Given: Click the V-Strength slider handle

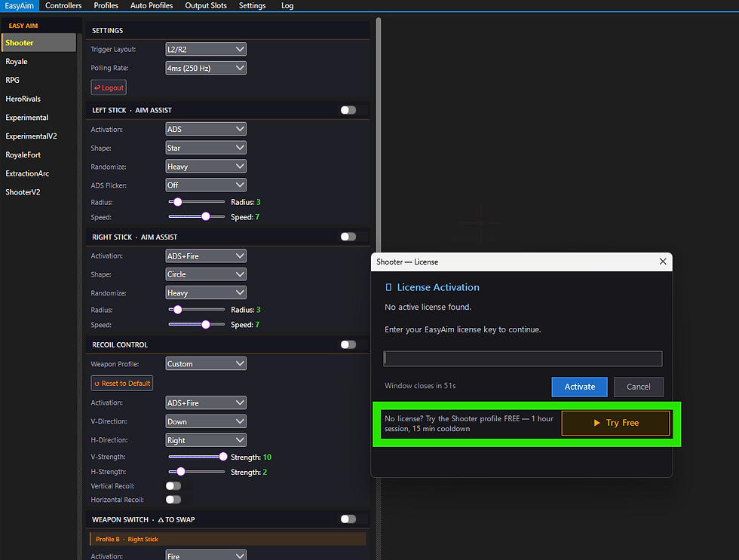Looking at the screenshot, I should (x=223, y=457).
